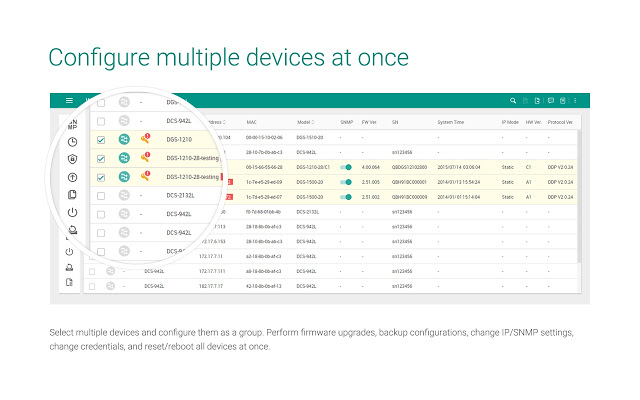Sort by the MAC column header
The width and height of the screenshot is (640, 400).
tap(252, 121)
